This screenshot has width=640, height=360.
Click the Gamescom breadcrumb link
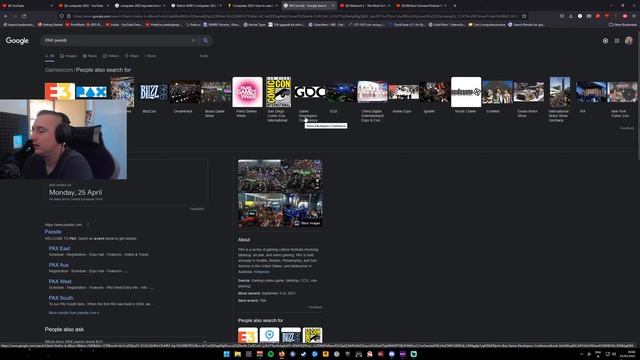59,70
